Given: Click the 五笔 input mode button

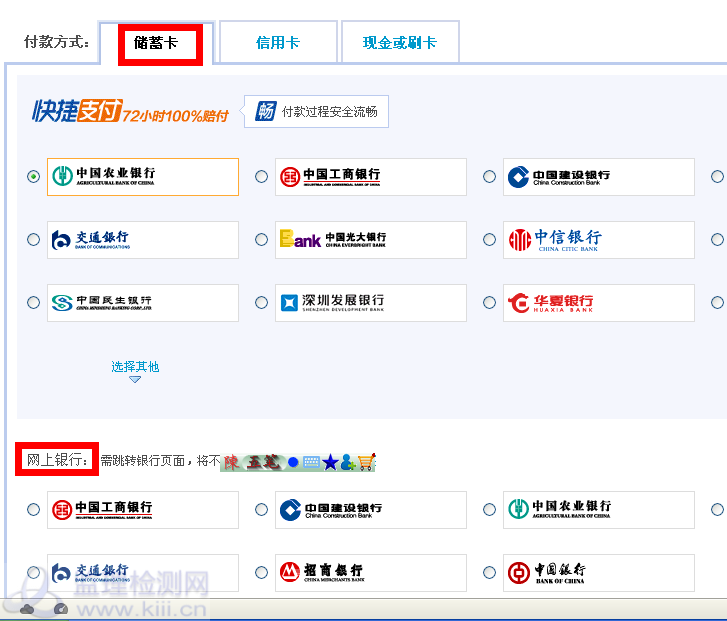Looking at the screenshot, I should [263, 462].
